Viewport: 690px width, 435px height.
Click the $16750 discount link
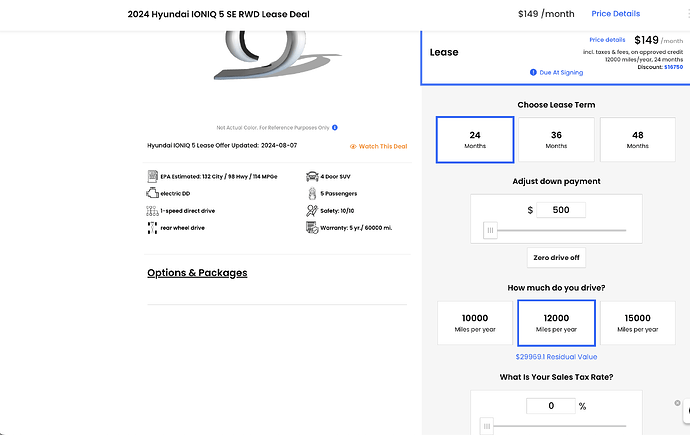coord(673,67)
